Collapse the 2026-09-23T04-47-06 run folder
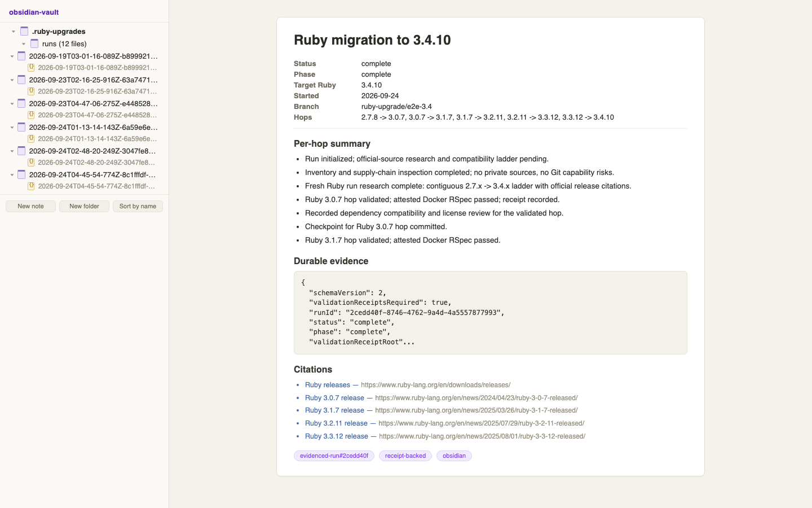 coord(12,104)
